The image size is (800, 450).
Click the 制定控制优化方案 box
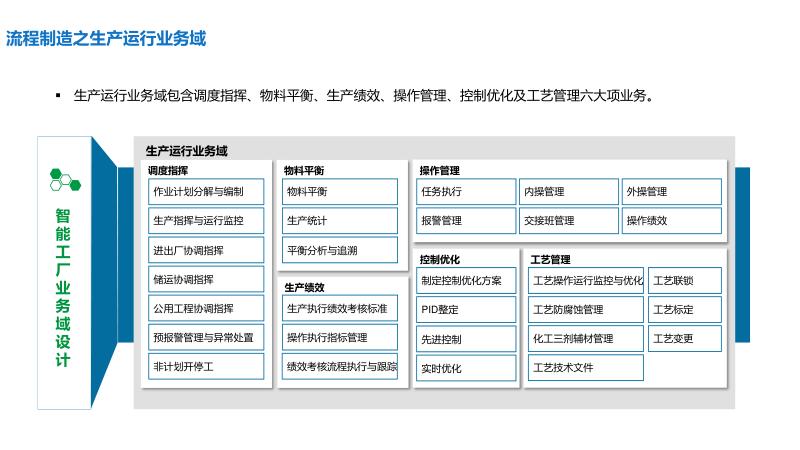[x=466, y=281]
